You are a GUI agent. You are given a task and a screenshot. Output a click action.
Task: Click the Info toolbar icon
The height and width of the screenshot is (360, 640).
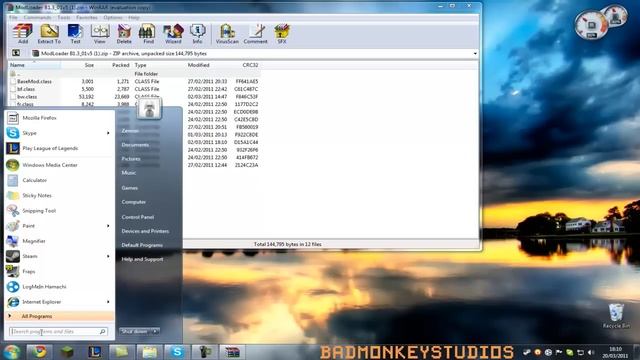pyautogui.click(x=198, y=33)
